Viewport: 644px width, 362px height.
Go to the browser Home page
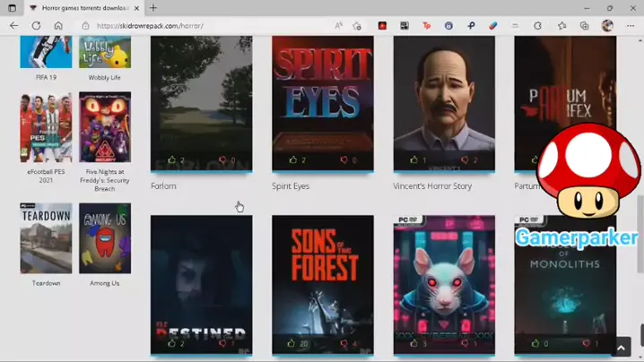point(58,26)
